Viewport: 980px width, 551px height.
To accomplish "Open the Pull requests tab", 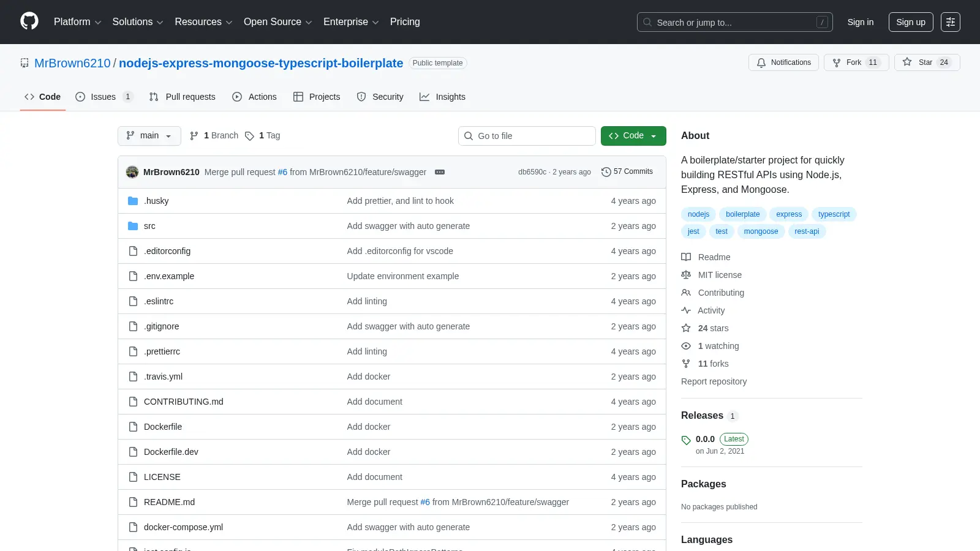I will pos(183,97).
